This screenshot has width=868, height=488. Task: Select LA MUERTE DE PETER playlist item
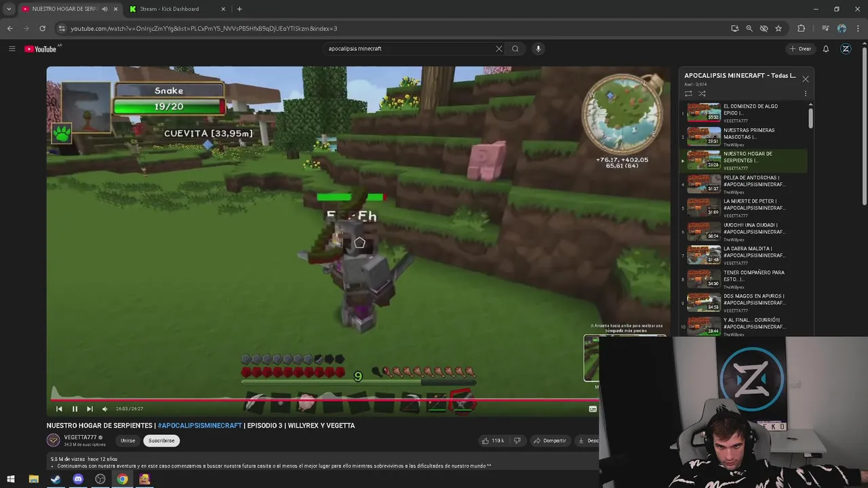click(745, 207)
